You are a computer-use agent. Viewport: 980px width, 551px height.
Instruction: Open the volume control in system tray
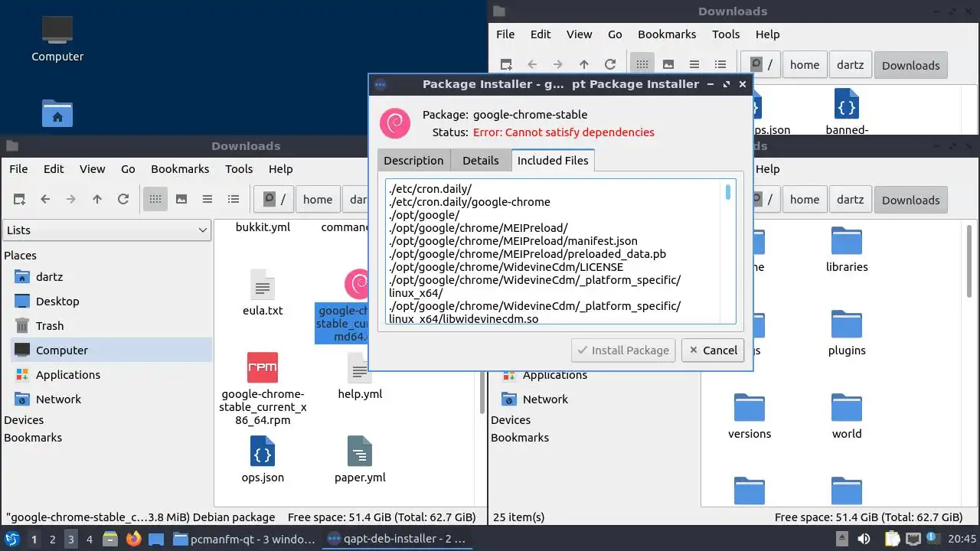click(x=864, y=539)
